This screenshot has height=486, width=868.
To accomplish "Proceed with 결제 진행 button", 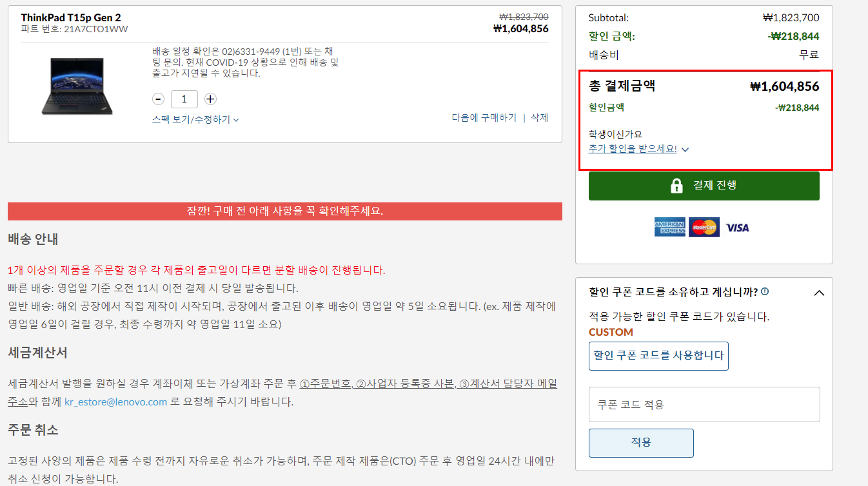I will point(704,186).
